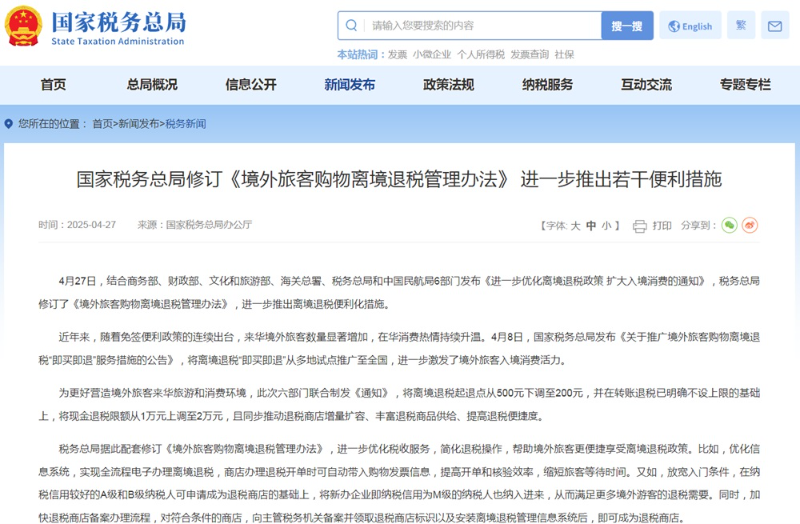This screenshot has height=524, width=800.
Task: Click the paragraph starting 4月27日
Action: pos(399,292)
